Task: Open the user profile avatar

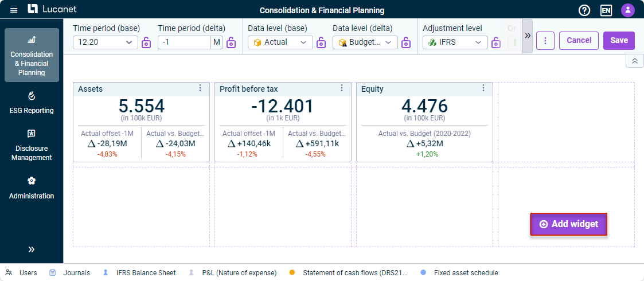Action: click(627, 10)
